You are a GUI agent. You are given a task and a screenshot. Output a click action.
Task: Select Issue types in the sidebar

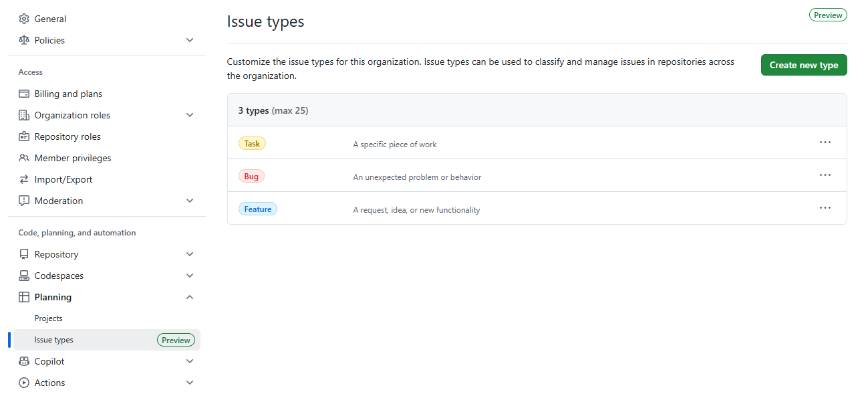[x=53, y=339]
